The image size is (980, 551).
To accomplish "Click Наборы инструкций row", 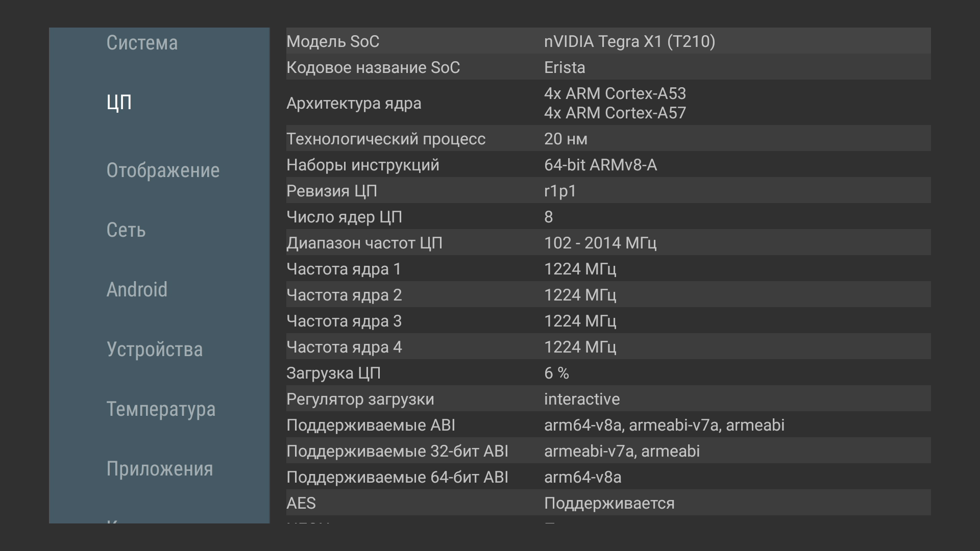I will [607, 165].
